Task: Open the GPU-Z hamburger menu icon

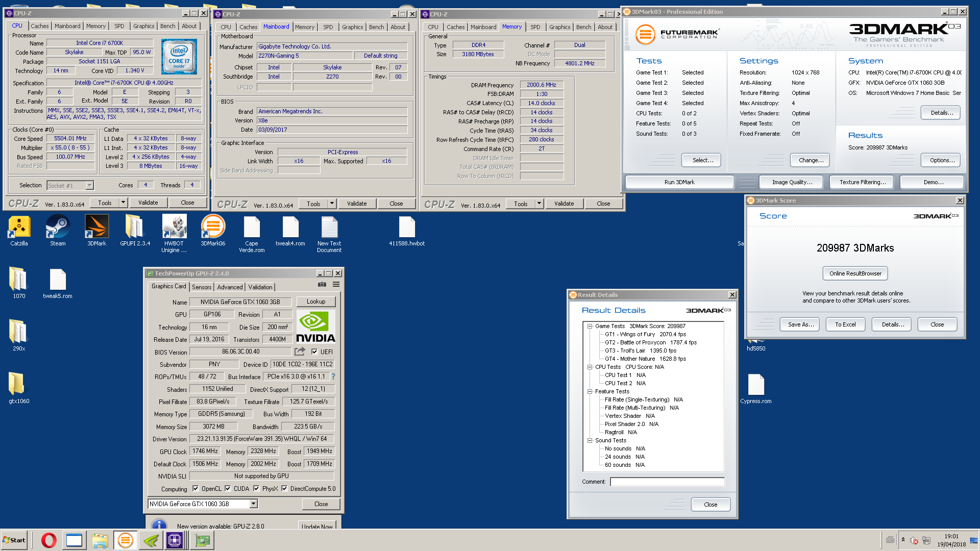Action: point(336,285)
